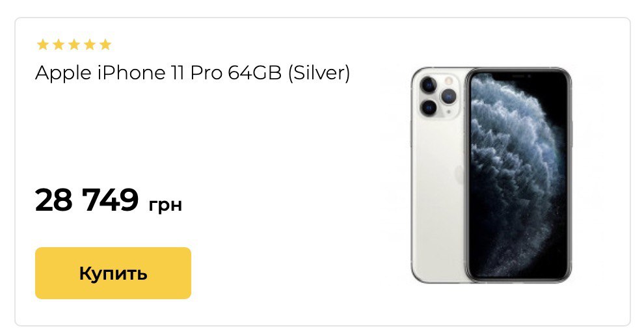Open the iPhone 11 Pro product image

(491, 174)
